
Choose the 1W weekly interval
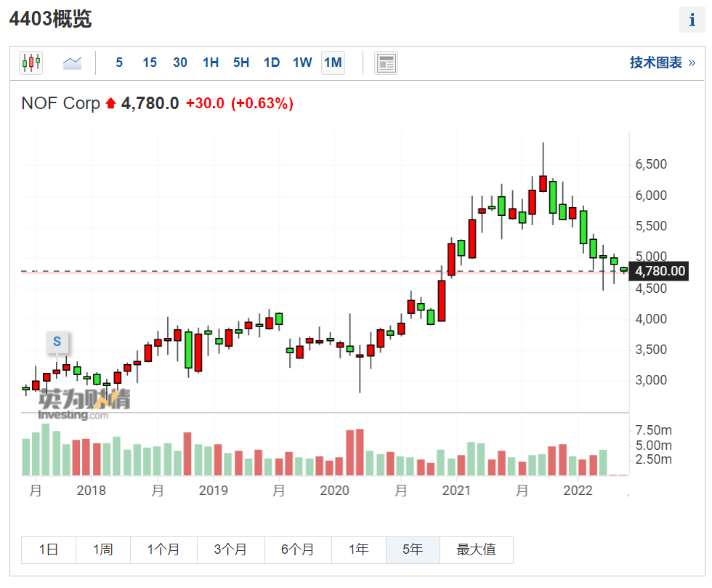pyautogui.click(x=302, y=63)
